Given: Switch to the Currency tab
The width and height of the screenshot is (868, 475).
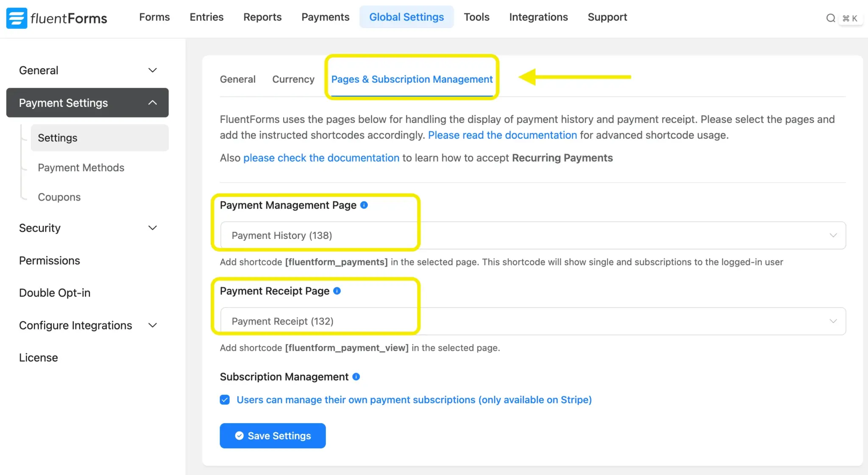Looking at the screenshot, I should (x=293, y=79).
